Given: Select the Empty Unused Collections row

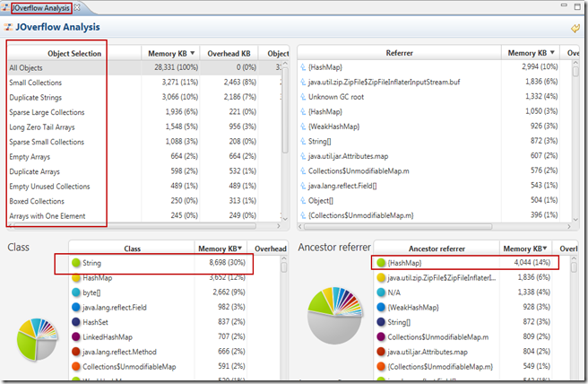Looking at the screenshot, I should click(144, 187).
